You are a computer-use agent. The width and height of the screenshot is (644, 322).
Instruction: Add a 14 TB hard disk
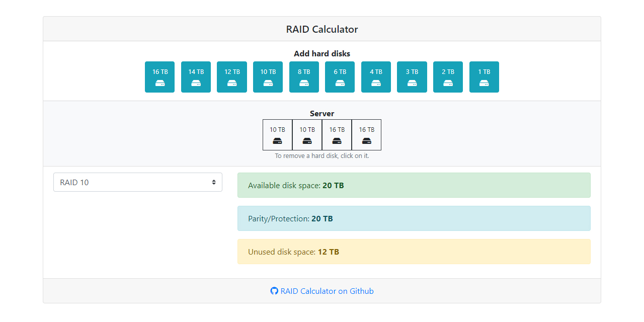pos(196,77)
